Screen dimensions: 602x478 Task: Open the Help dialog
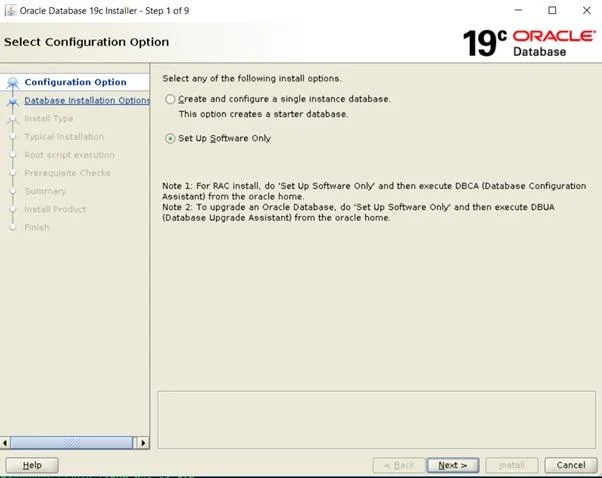[x=32, y=465]
